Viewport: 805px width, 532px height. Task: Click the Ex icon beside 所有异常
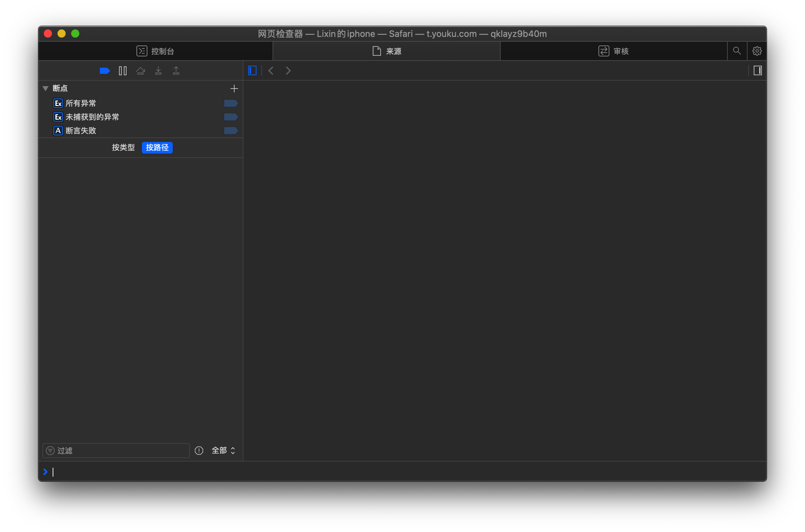tap(58, 103)
